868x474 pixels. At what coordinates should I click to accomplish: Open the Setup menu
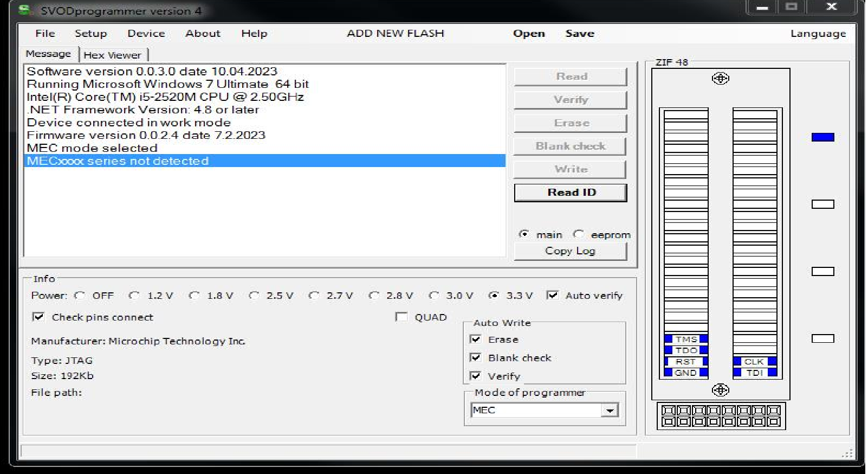click(90, 34)
